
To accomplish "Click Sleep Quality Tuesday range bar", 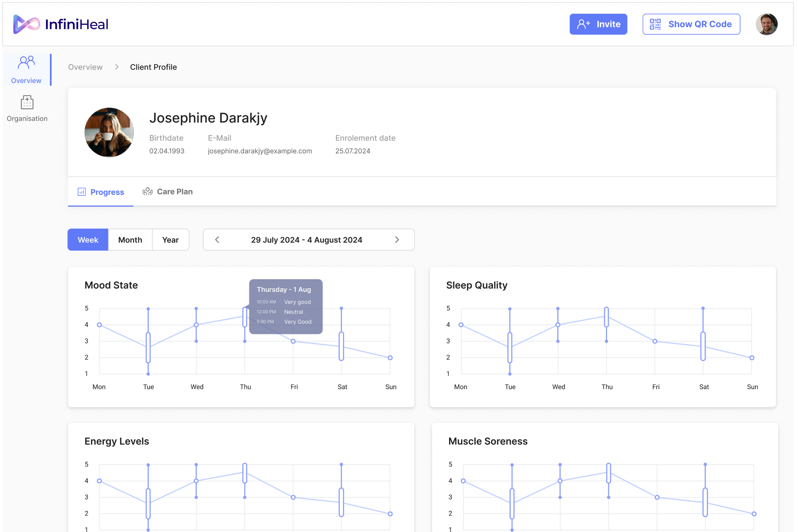I will click(x=510, y=348).
